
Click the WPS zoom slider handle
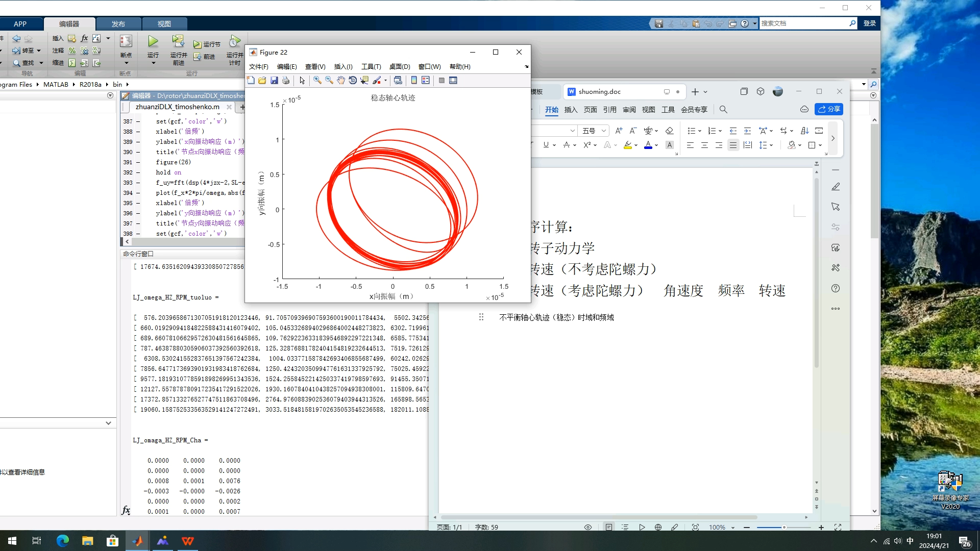(x=784, y=527)
